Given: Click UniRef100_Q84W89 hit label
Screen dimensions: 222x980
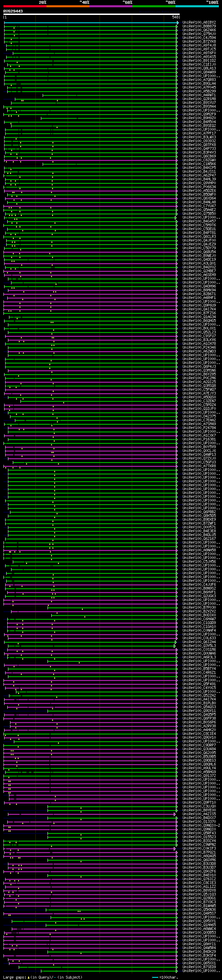Looking at the screenshot, I should click(199, 72).
